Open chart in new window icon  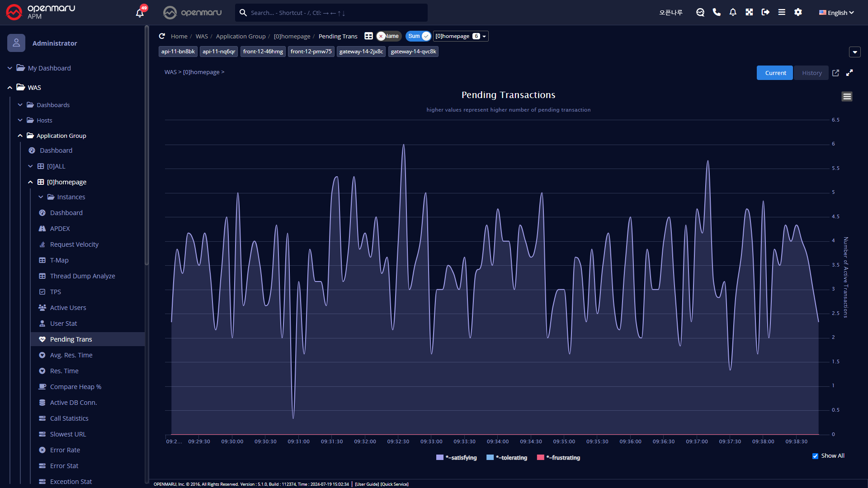pos(835,73)
